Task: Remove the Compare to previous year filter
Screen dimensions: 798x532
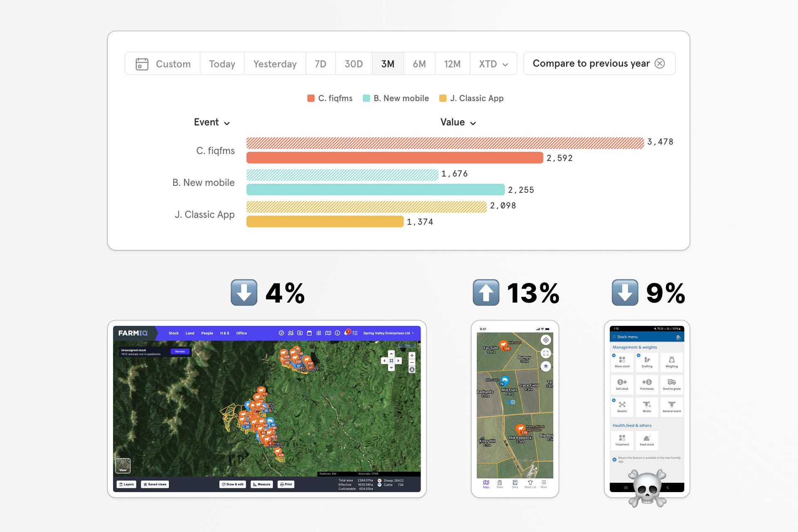Action: pyautogui.click(x=660, y=64)
